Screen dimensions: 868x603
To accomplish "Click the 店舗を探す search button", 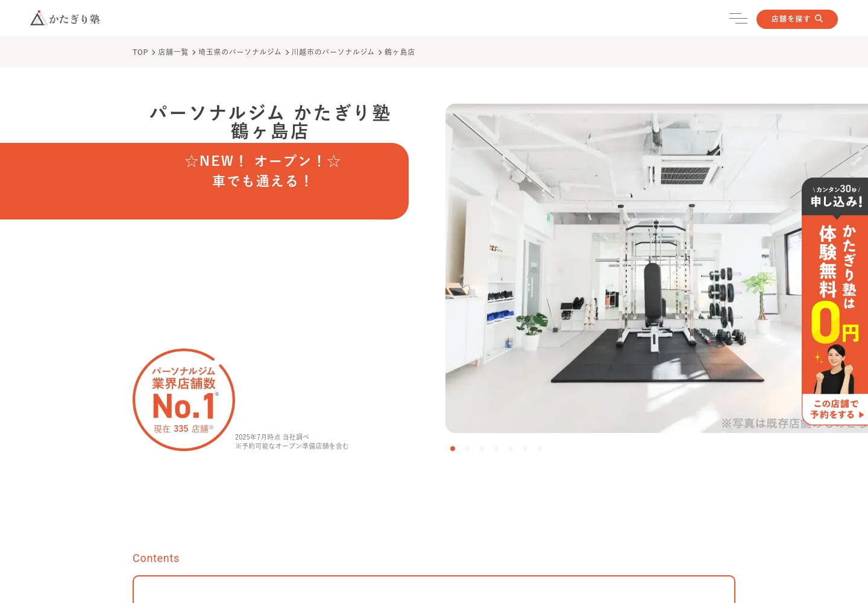I will 797,19.
